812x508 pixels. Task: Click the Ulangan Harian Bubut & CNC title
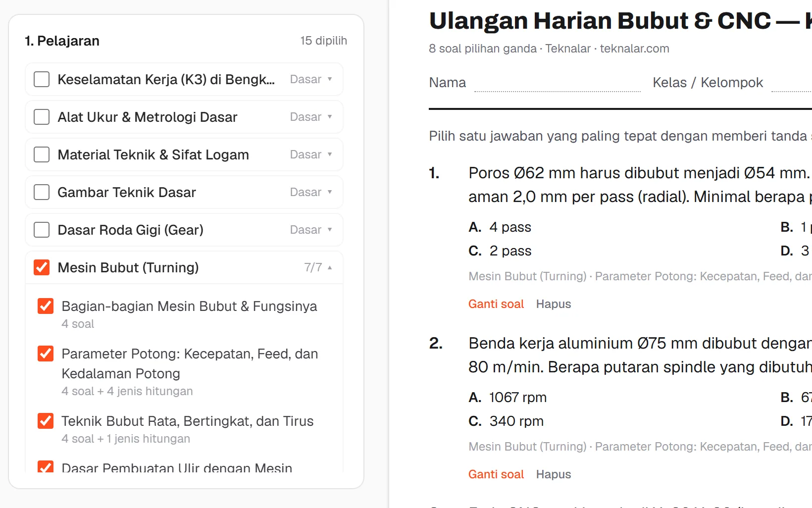[620, 21]
